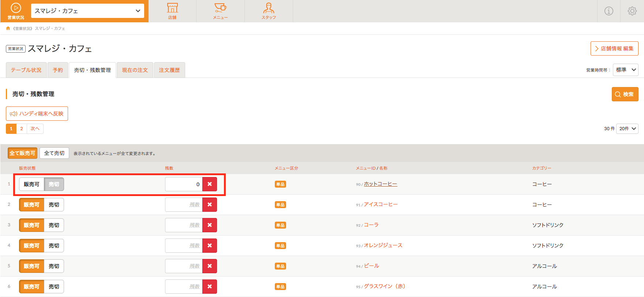Click the 店舗情報 編集 button

point(614,48)
